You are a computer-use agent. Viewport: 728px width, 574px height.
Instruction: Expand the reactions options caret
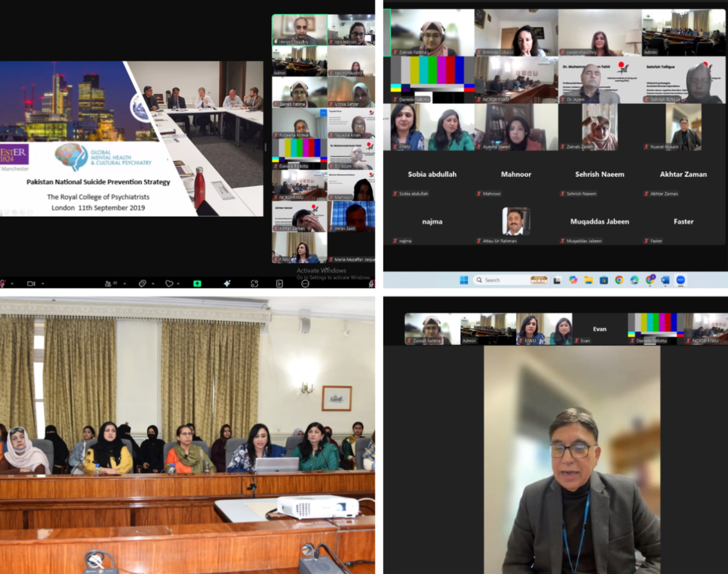(179, 283)
